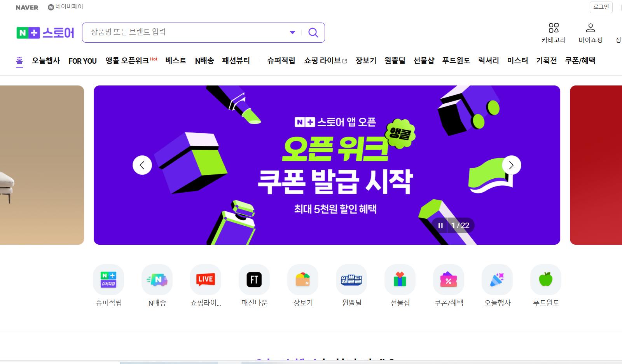Click the 네이버페이 N icon link
This screenshot has height=364, width=622.
coord(65,7)
